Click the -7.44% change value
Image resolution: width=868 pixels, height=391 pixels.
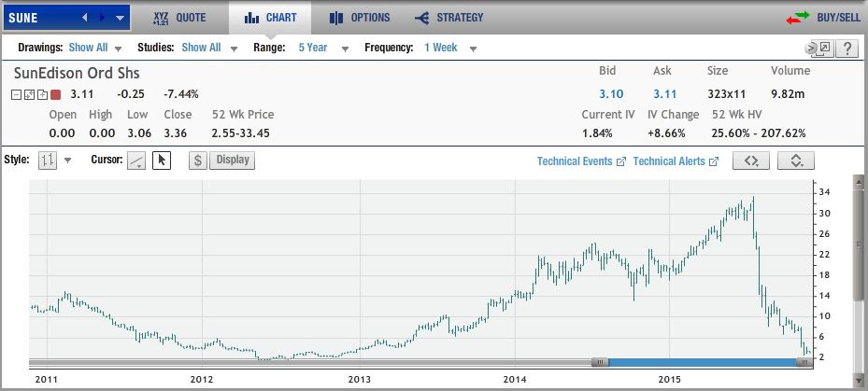click(181, 94)
